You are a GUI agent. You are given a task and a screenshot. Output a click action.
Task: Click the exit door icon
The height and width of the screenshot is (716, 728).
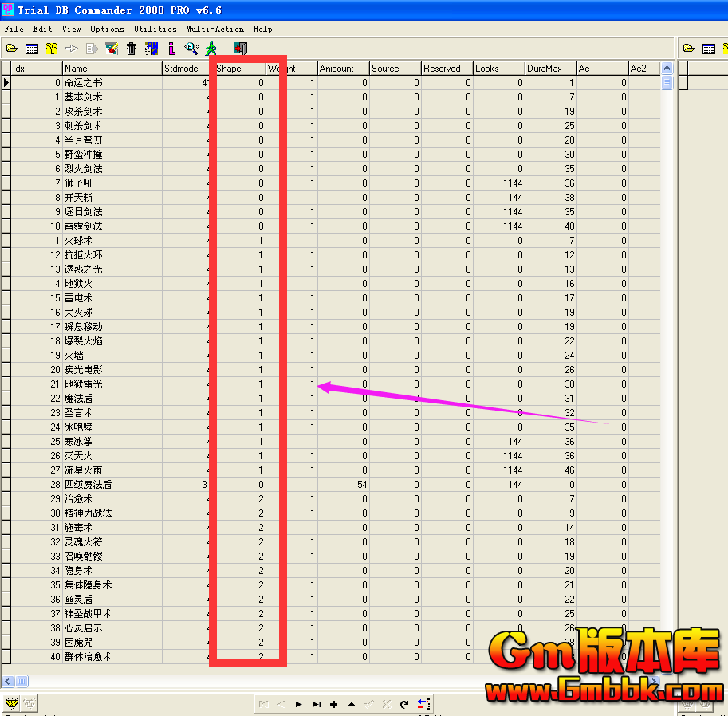tap(238, 49)
